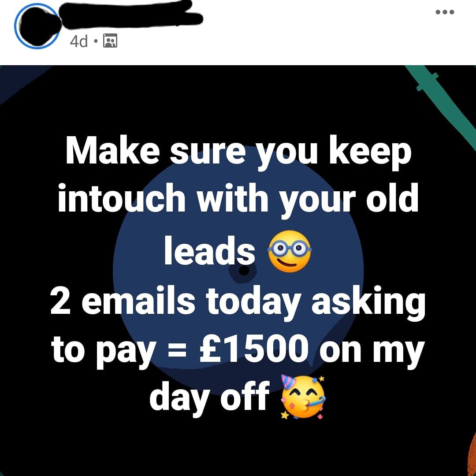
Task: Open the three-dot post options menu
Action: point(445,12)
